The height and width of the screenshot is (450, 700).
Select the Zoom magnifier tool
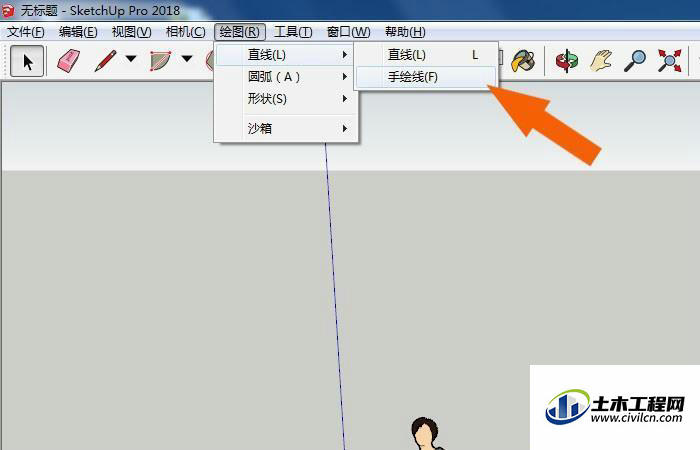pyautogui.click(x=635, y=61)
